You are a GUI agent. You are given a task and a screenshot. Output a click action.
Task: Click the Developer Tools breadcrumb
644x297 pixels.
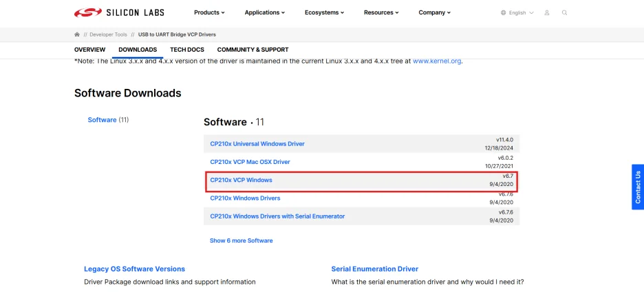[x=109, y=34]
